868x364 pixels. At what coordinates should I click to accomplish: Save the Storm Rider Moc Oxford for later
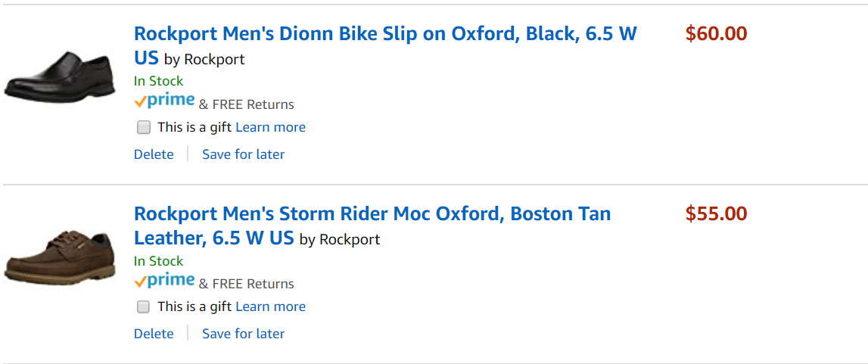click(243, 334)
